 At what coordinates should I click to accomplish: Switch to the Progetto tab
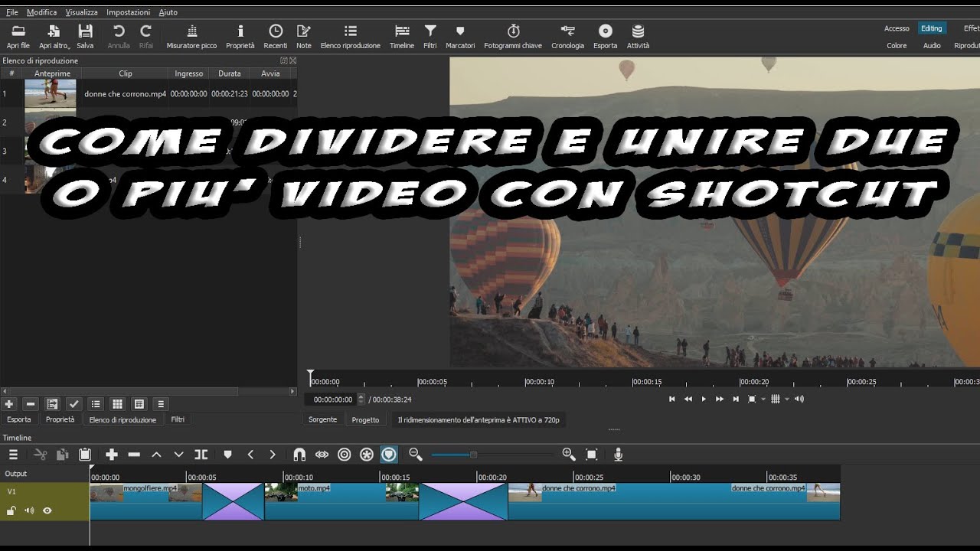(365, 420)
